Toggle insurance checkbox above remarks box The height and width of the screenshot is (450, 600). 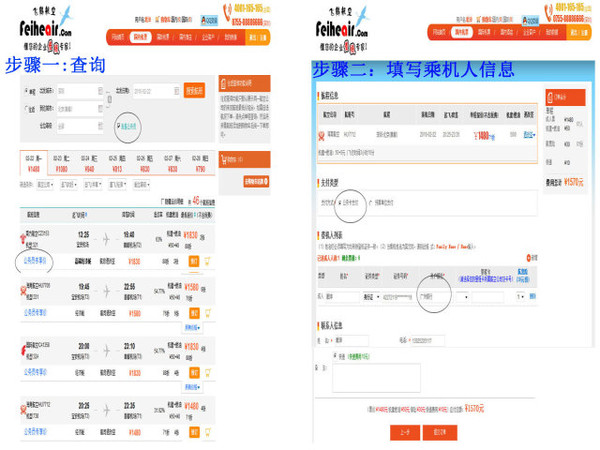coord(335,356)
